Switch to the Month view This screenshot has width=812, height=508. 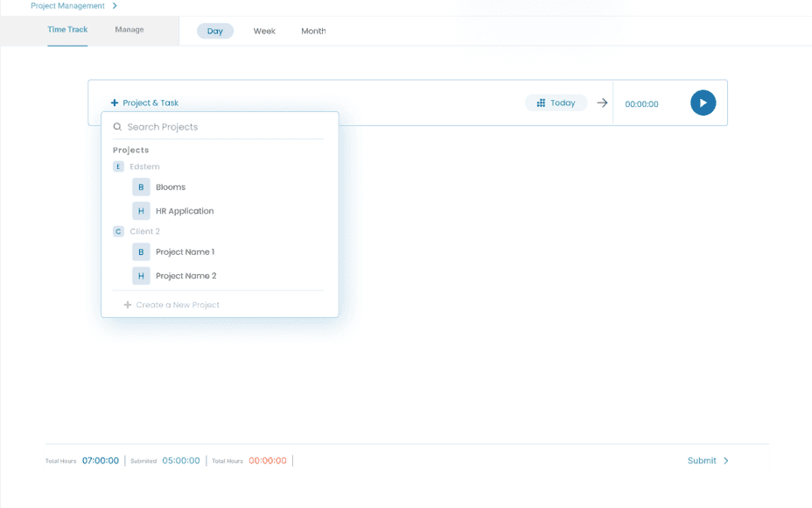tap(313, 32)
